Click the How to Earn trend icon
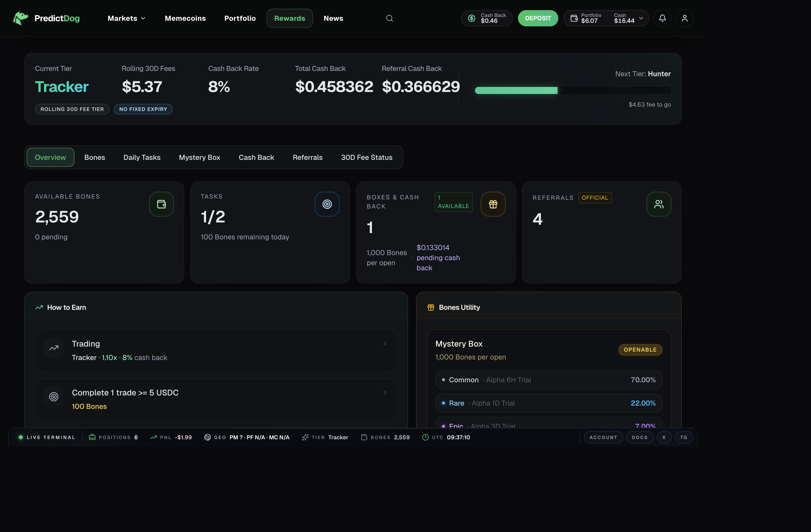This screenshot has height=532, width=811. click(x=39, y=307)
